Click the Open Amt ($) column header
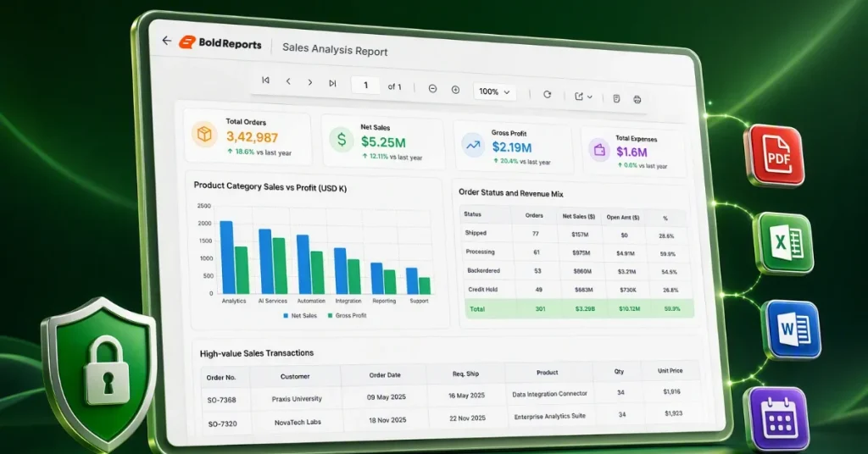Image resolution: width=868 pixels, height=454 pixels. click(623, 218)
